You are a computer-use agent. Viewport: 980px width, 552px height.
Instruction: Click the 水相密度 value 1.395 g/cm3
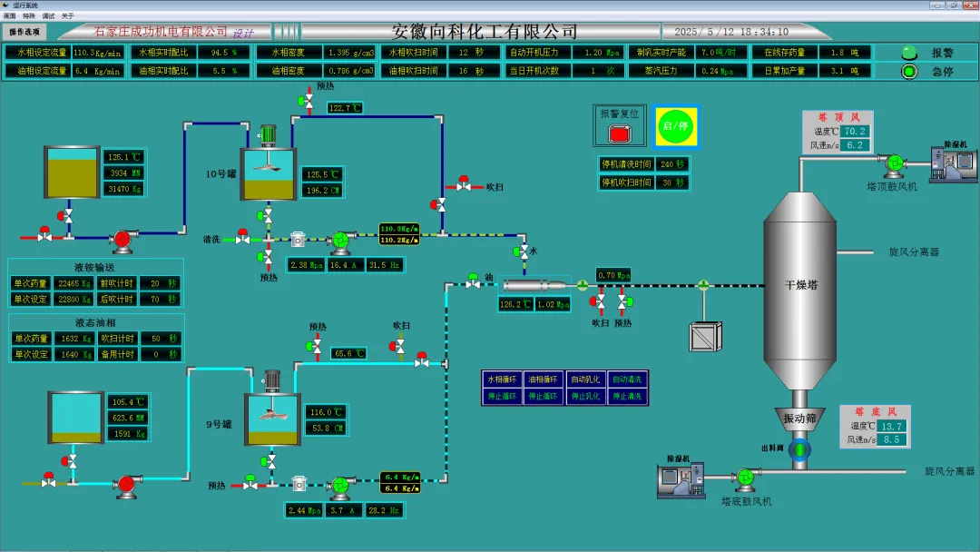[x=350, y=53]
